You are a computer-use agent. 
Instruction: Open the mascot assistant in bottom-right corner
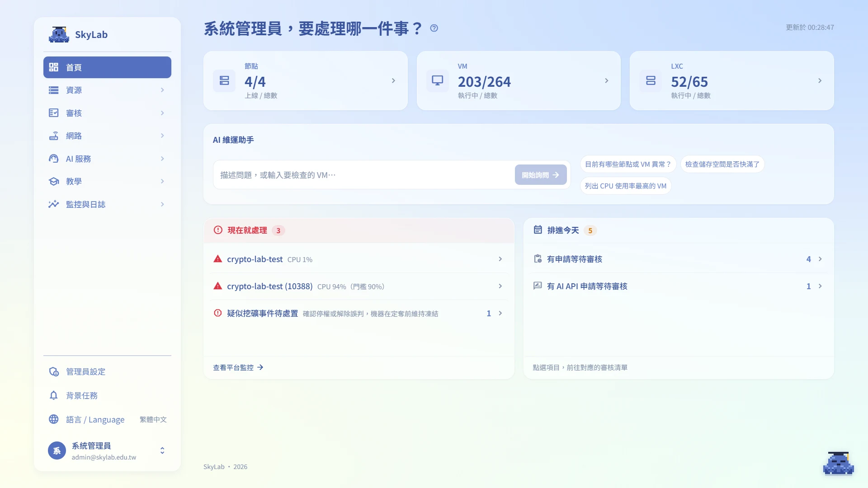point(838,463)
